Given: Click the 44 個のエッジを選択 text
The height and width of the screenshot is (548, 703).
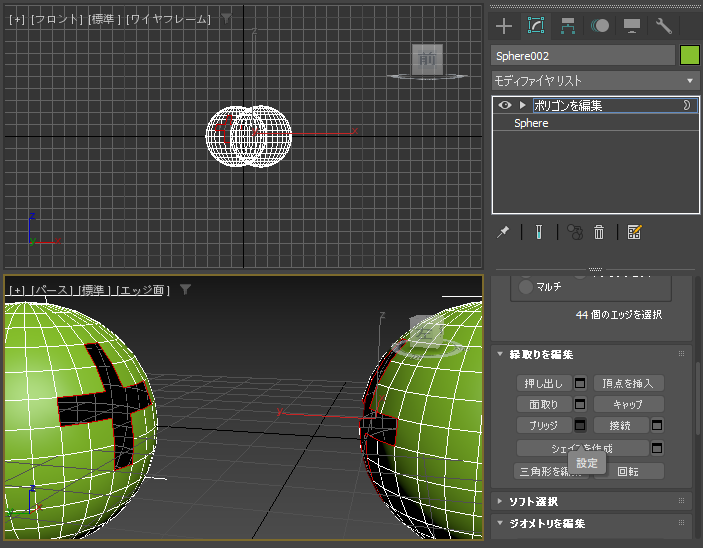Looking at the screenshot, I should click(x=619, y=315).
